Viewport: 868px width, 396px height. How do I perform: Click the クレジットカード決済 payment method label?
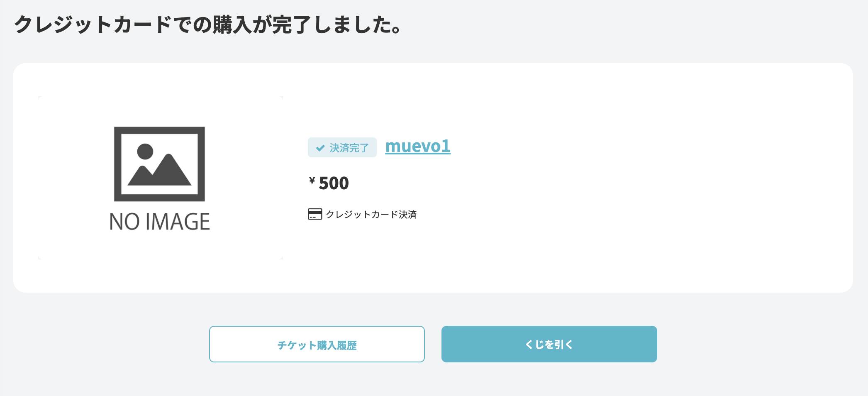[x=372, y=215]
